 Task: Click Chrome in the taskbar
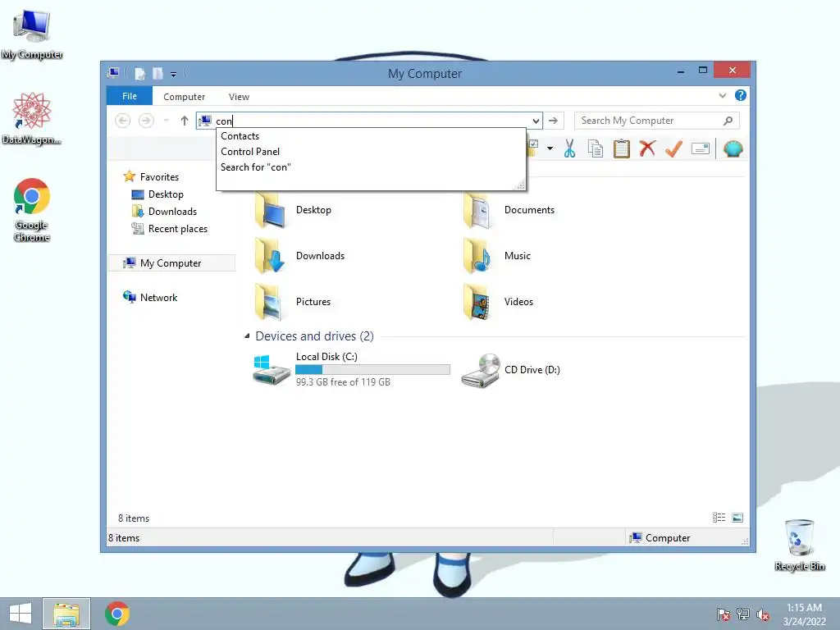tap(116, 614)
